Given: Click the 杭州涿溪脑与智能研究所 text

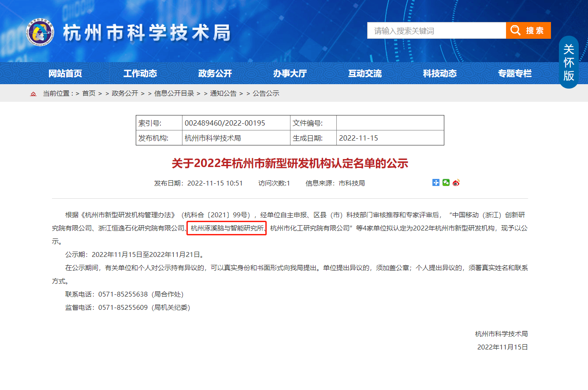Looking at the screenshot, I should click(x=227, y=228).
